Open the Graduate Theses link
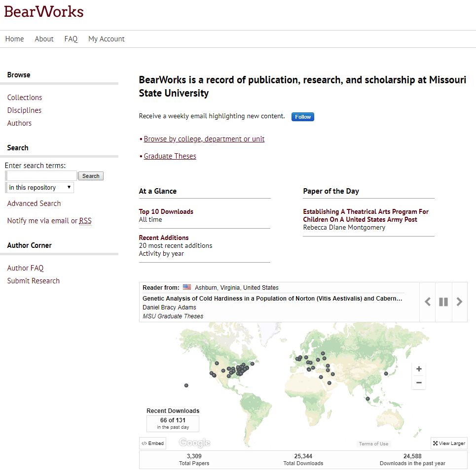476x476 pixels. pos(170,156)
